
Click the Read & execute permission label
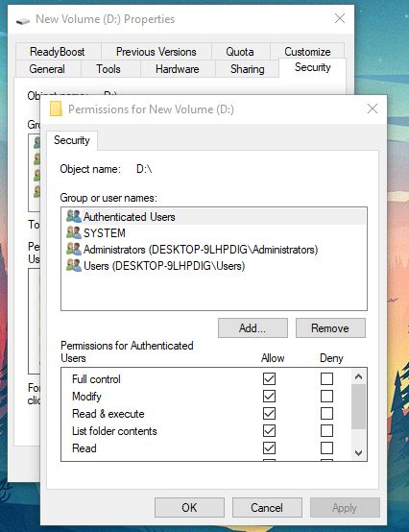[x=108, y=414]
